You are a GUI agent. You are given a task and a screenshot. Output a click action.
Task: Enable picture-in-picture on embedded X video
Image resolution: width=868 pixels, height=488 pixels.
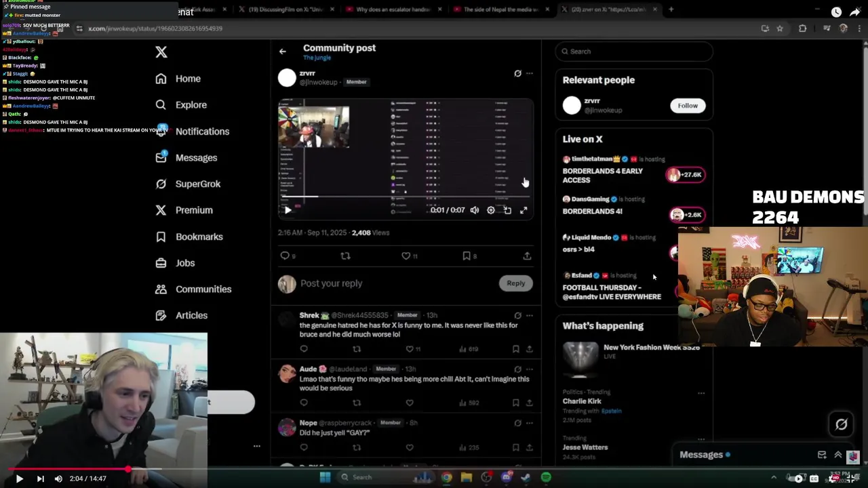pos(507,210)
